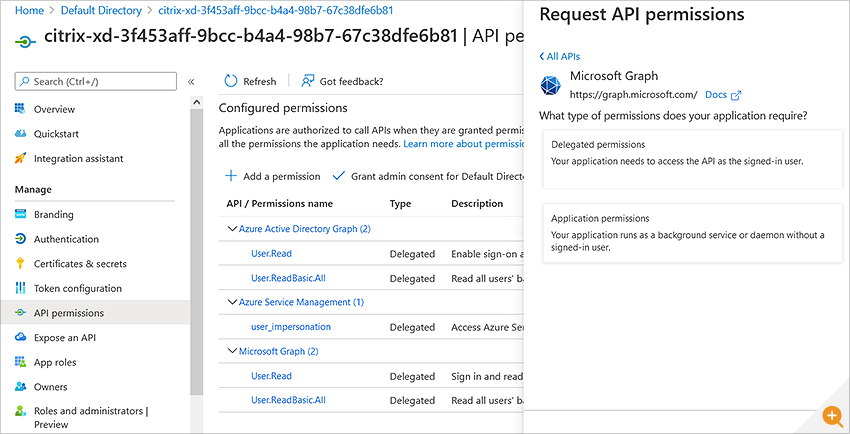Click the Authentication icon in sidebar
Screen dimensions: 850x434
click(20, 239)
